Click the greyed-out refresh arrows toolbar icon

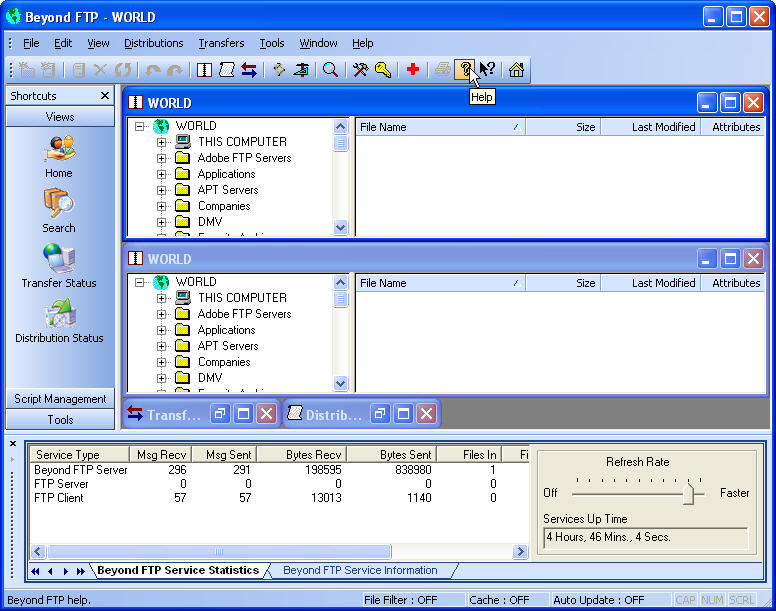pos(123,70)
